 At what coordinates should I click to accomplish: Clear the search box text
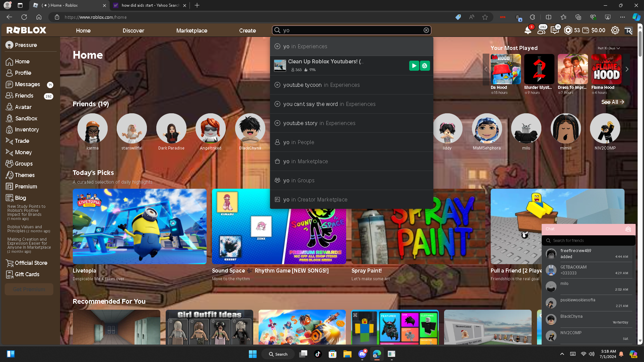coord(426,30)
